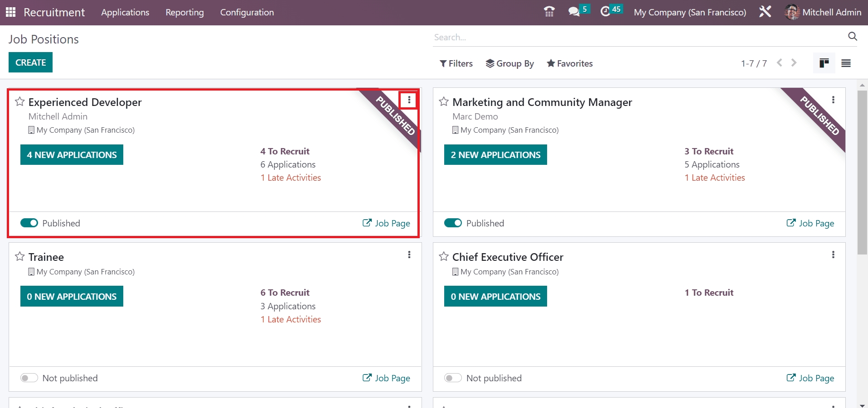Switch to list view
The width and height of the screenshot is (868, 408).
[x=846, y=63]
